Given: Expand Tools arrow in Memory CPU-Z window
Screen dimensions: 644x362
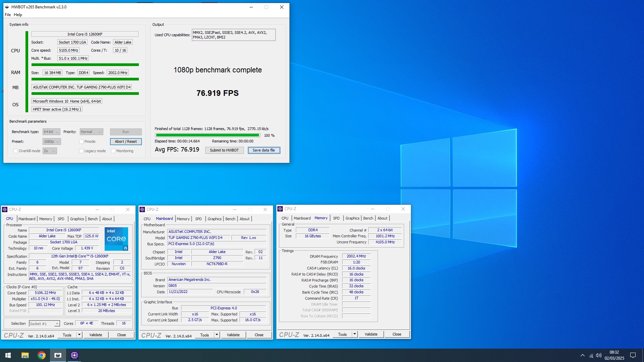Looking at the screenshot, I should pyautogui.click(x=355, y=334).
